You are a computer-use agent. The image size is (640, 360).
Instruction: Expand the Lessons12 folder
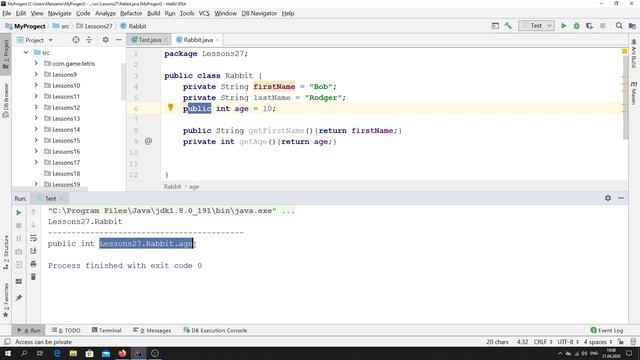point(36,108)
